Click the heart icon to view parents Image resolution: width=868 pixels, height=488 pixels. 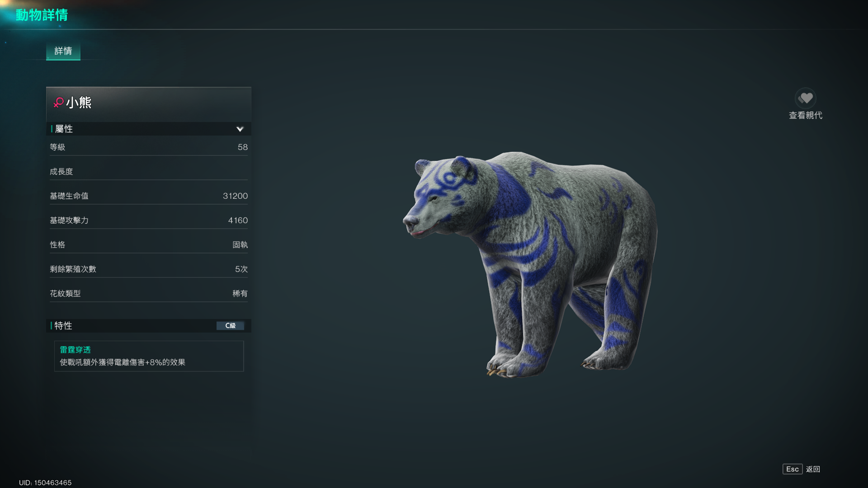click(x=806, y=98)
